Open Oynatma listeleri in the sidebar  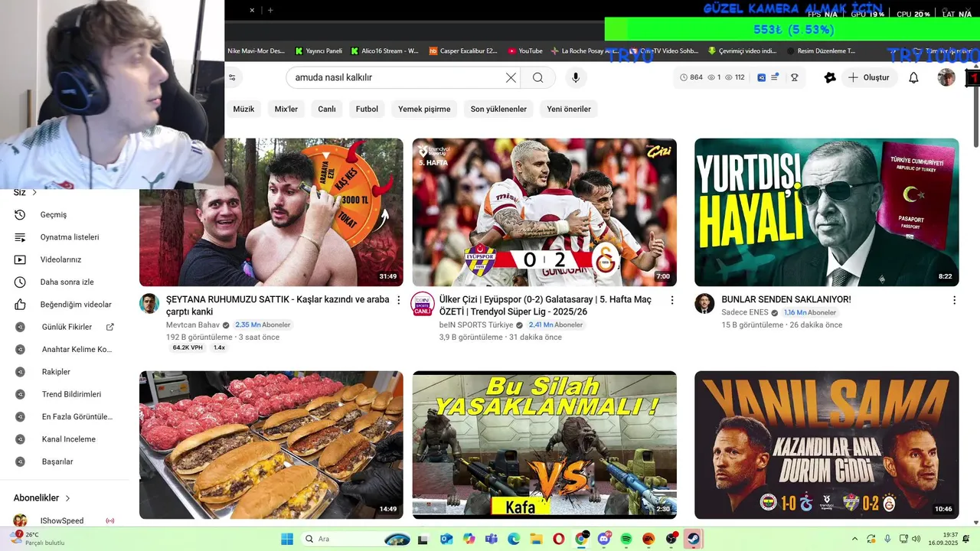click(x=69, y=237)
